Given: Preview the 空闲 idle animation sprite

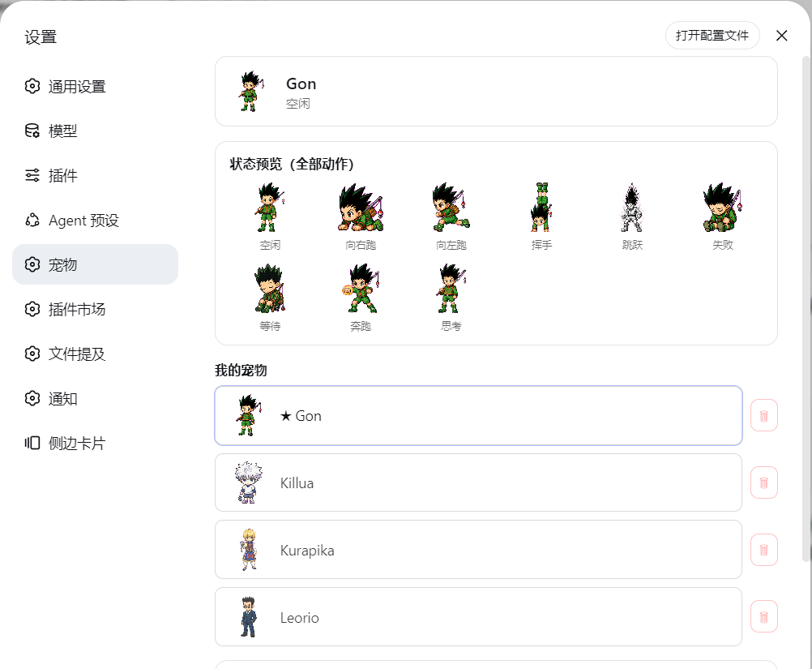Looking at the screenshot, I should tap(270, 208).
